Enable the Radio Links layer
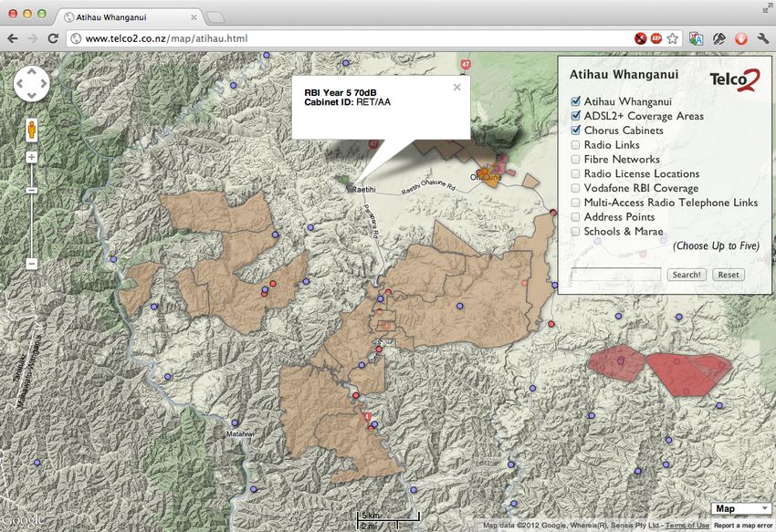Image resolution: width=776 pixels, height=532 pixels. (x=575, y=145)
